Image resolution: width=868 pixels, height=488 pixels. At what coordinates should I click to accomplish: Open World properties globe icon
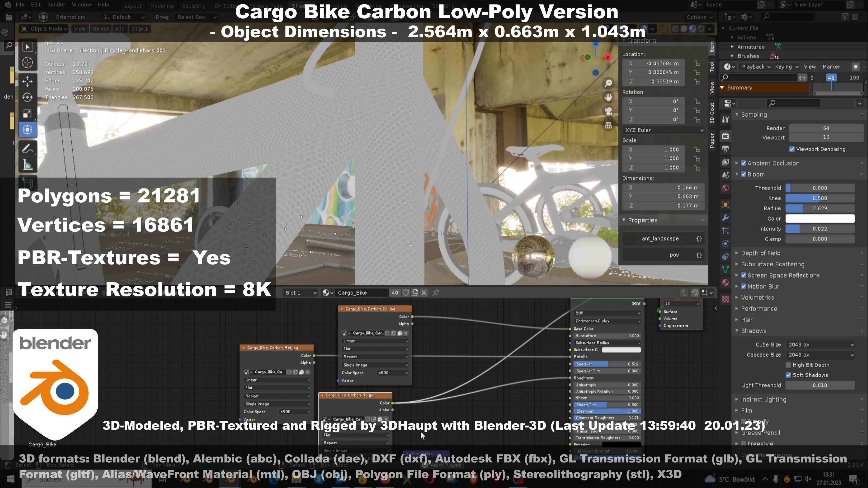pos(725,188)
